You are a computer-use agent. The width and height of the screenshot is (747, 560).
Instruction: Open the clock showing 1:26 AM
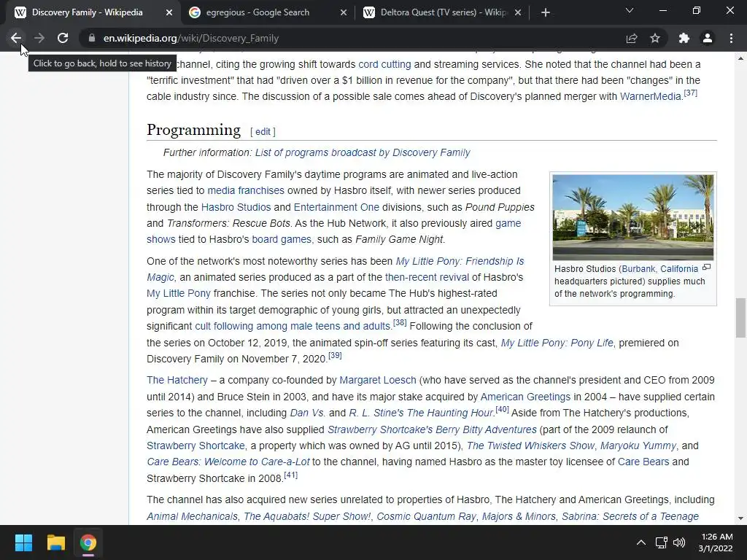[716, 542]
